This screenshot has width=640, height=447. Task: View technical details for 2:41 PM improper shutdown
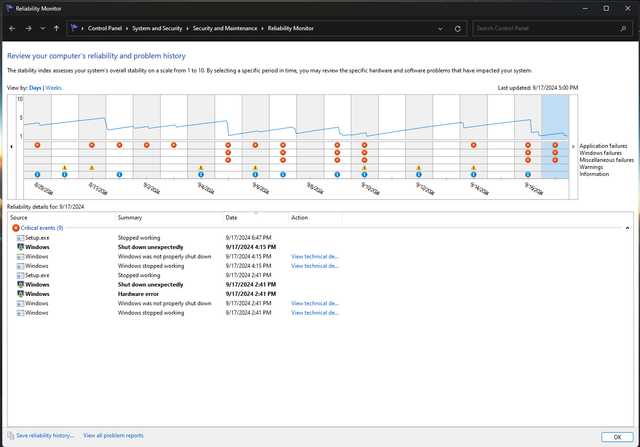[315, 303]
